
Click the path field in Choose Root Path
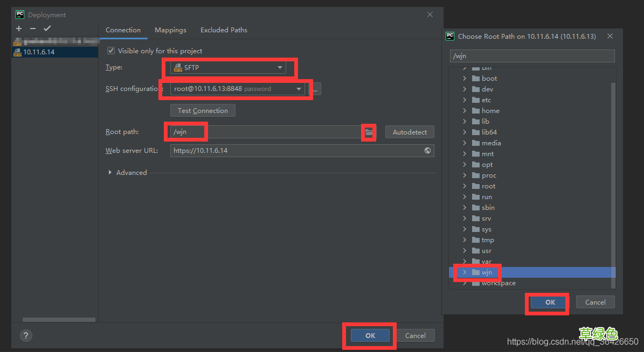tap(532, 56)
